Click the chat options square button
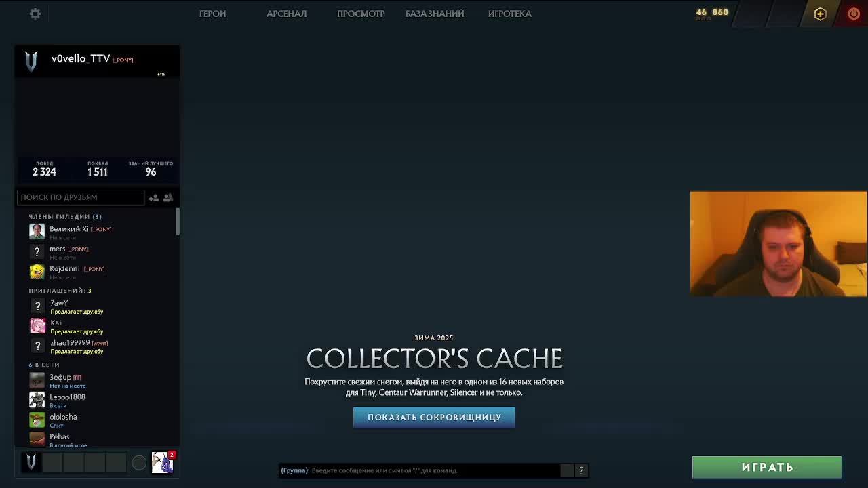The width and height of the screenshot is (868, 488). 567,470
